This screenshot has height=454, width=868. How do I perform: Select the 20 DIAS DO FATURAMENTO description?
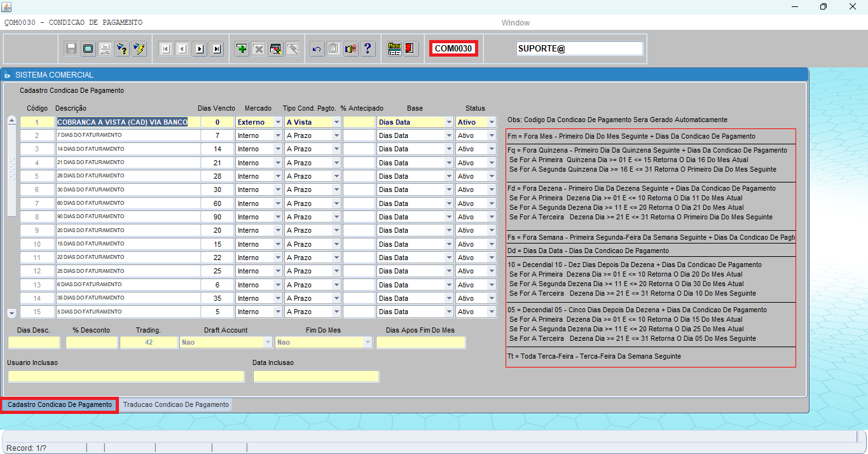click(128, 230)
